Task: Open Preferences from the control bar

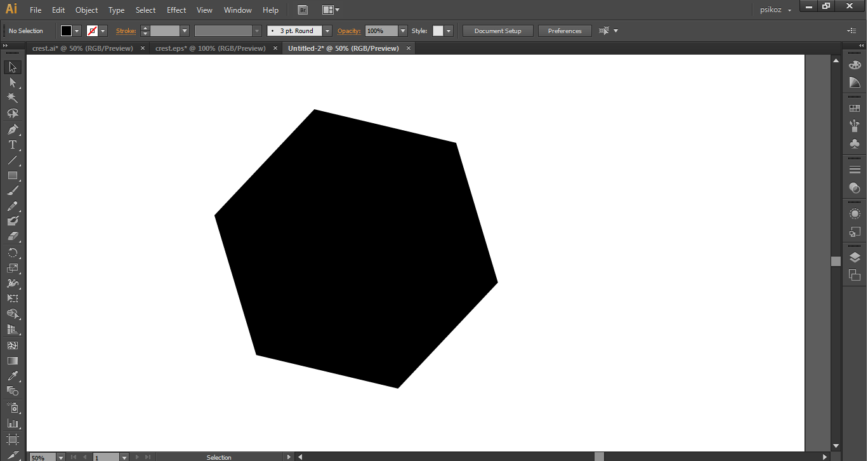Action: [x=564, y=30]
